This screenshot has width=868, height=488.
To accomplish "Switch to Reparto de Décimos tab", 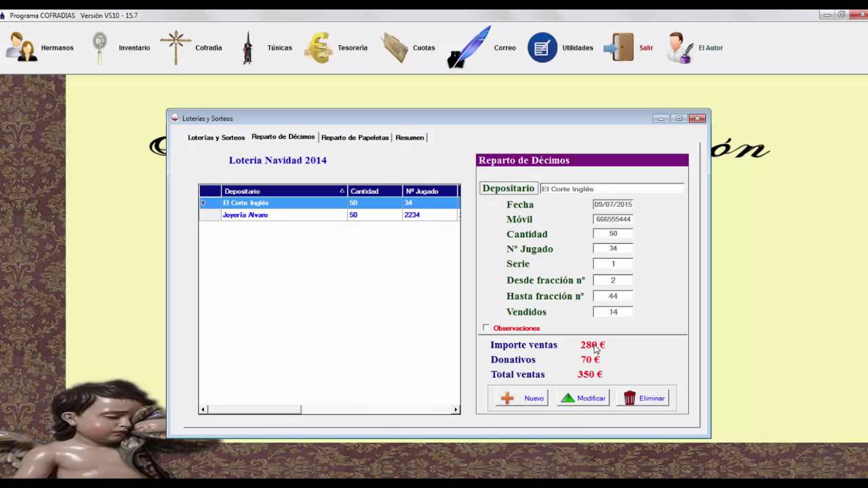I will pyautogui.click(x=283, y=137).
